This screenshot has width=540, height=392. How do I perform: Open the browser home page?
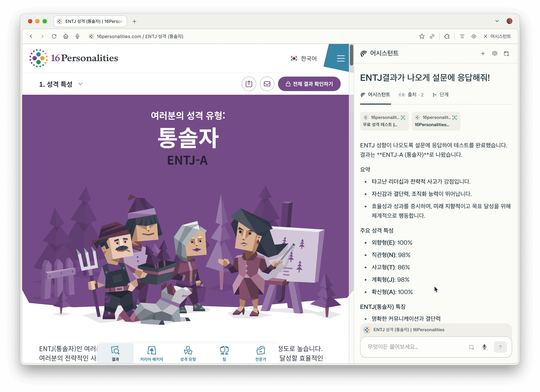click(x=66, y=36)
